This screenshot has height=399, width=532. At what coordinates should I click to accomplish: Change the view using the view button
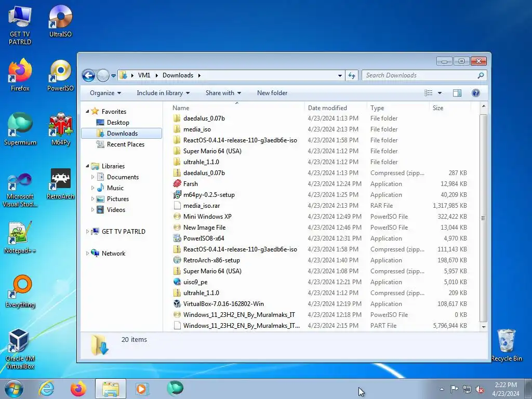point(429,93)
